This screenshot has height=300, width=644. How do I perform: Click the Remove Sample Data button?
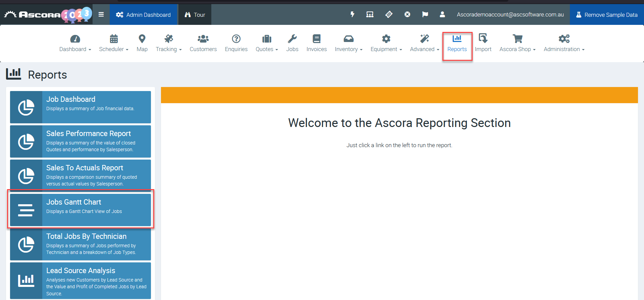tap(606, 15)
